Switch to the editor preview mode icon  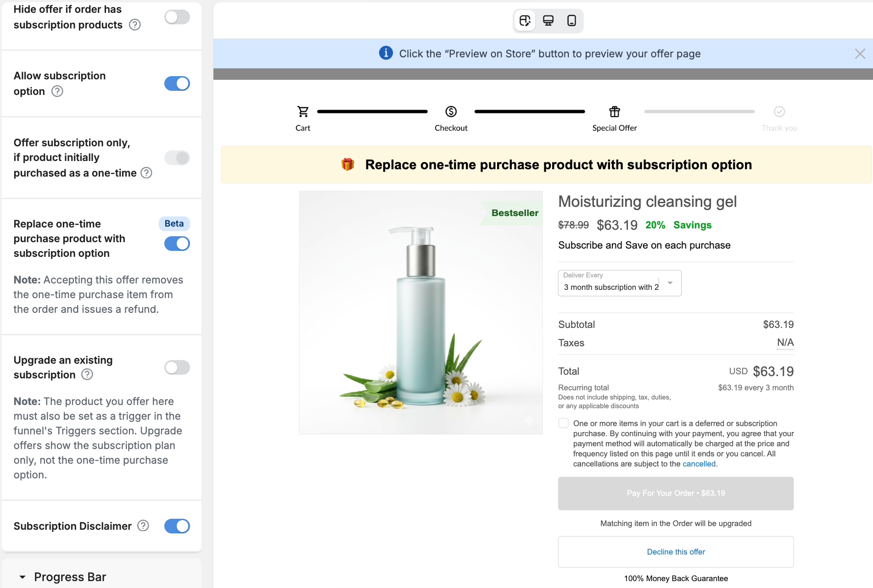coord(525,21)
